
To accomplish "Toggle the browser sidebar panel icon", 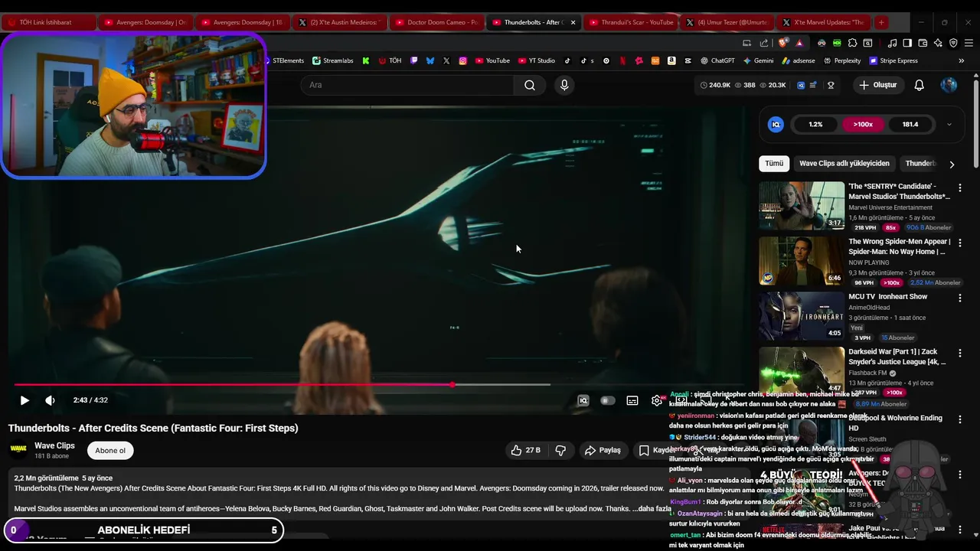I will click(907, 43).
